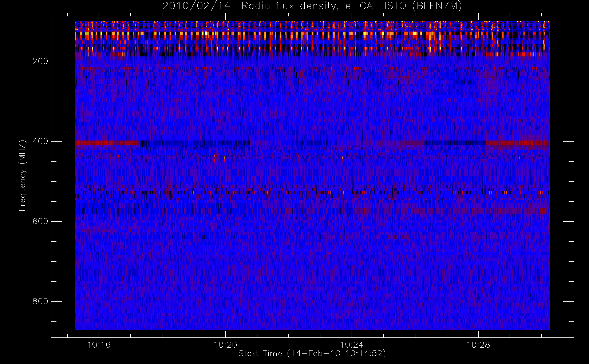Click the 800 frequency tick label
Viewport: 589px width, 364px height.
pos(40,301)
